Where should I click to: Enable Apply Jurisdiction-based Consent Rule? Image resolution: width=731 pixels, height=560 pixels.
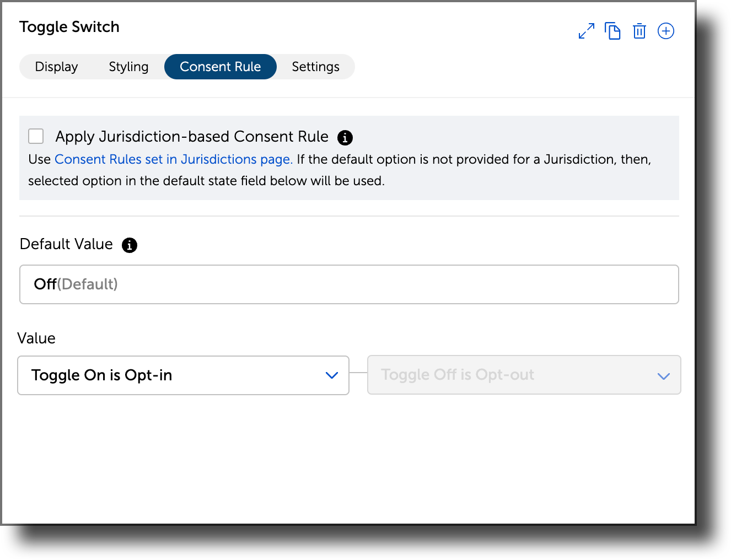pyautogui.click(x=35, y=136)
